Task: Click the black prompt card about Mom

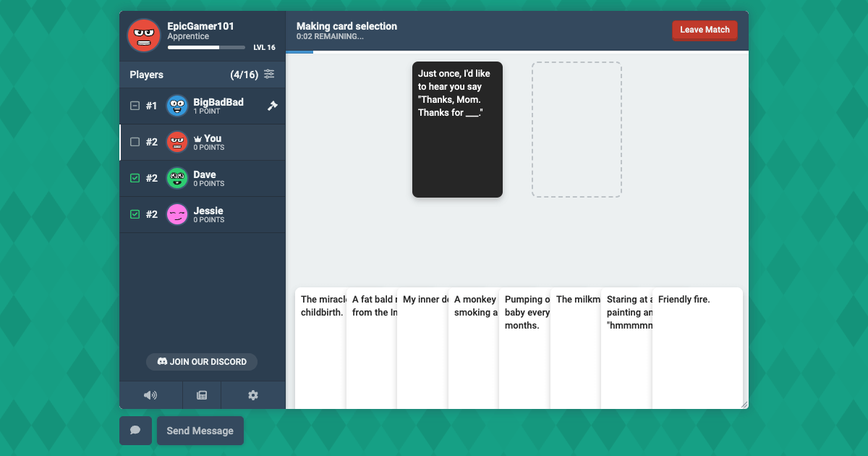Action: [x=457, y=129]
